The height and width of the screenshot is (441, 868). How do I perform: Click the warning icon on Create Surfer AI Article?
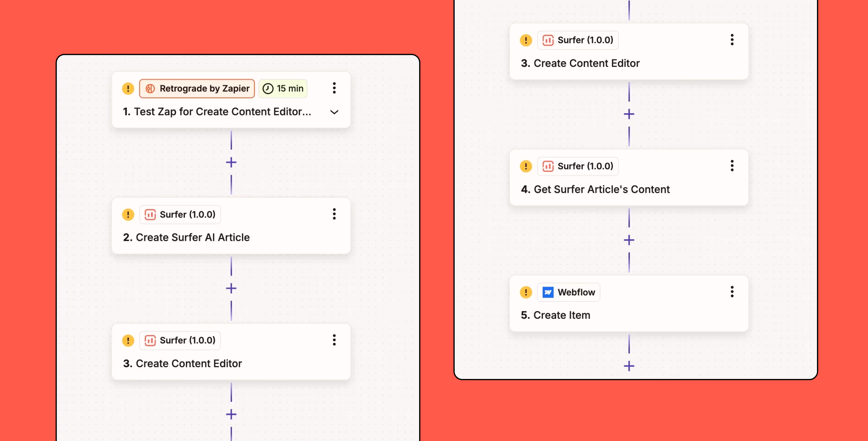128,214
